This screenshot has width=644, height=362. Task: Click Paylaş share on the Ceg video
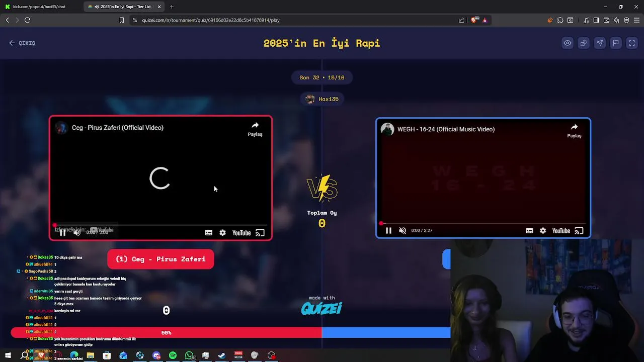(255, 129)
